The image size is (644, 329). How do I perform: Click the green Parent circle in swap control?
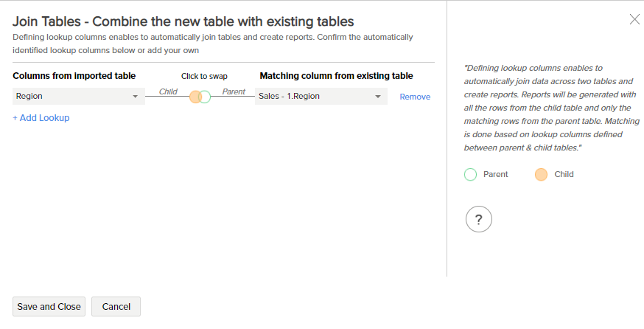[x=206, y=97]
